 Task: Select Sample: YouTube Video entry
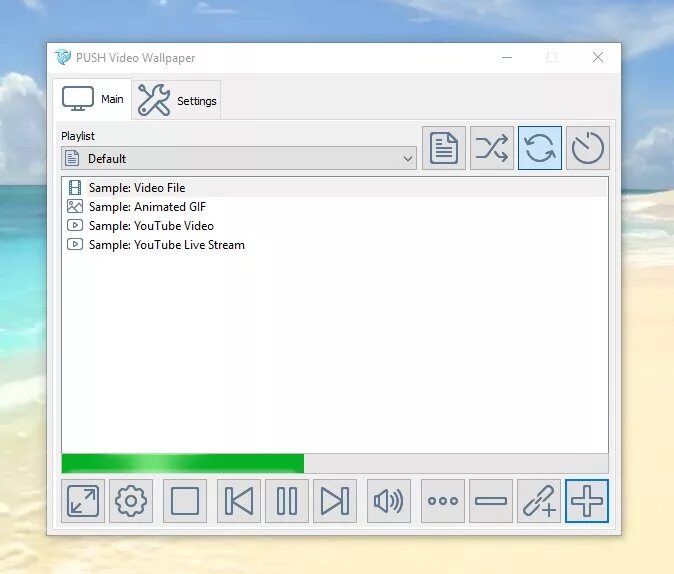point(334,226)
